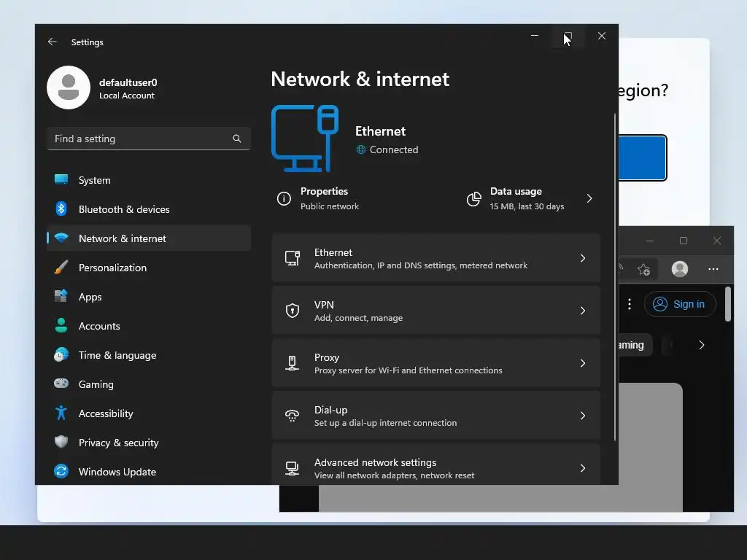Click the large Ethernet computer icon
747x560 pixels.
click(x=305, y=138)
